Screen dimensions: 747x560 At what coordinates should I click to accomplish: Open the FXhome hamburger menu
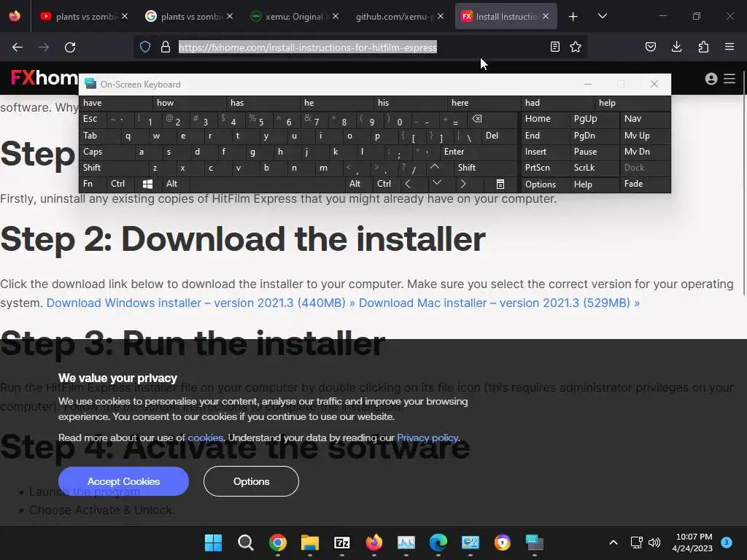click(x=729, y=79)
